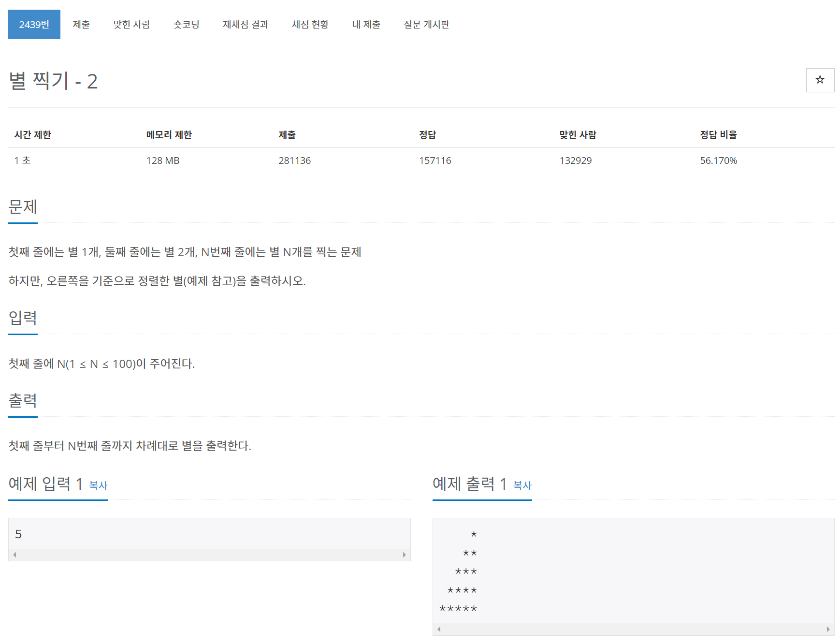Click the right arrow of input scrollbar
The width and height of the screenshot is (840, 644).
point(404,555)
